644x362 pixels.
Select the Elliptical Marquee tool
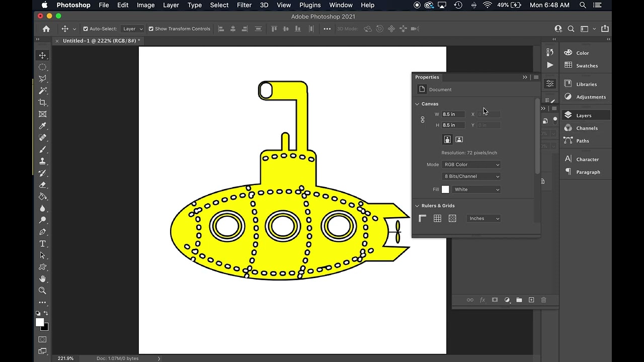point(43,67)
